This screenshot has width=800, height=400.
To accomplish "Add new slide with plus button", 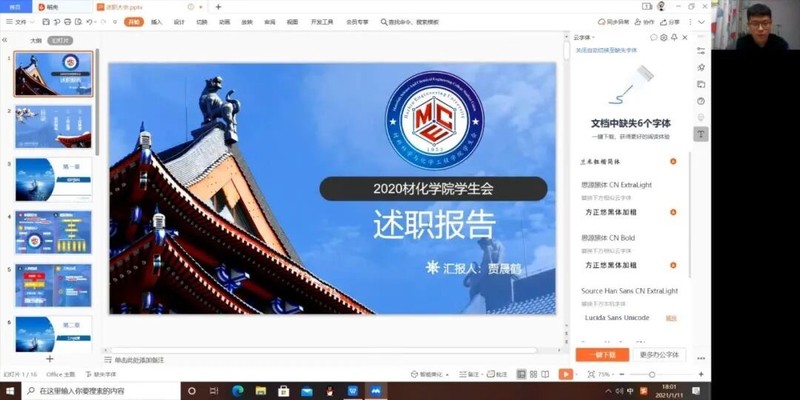I will click(x=49, y=358).
